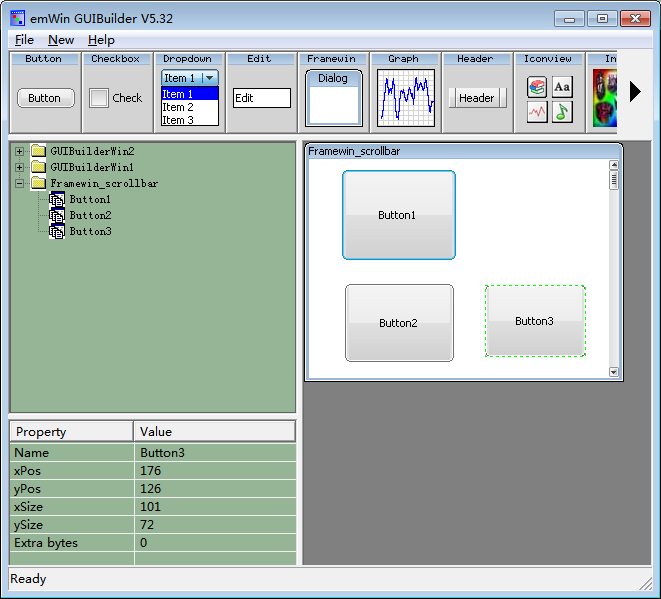Click the Property column header
This screenshot has height=599, width=661.
pos(72,431)
